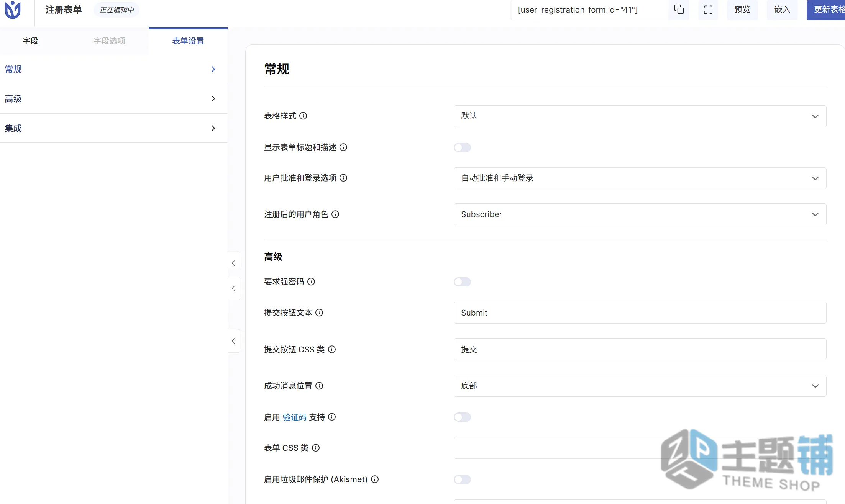Image resolution: width=845 pixels, height=504 pixels.
Task: Show info for 用户批准和登录选项
Action: click(x=343, y=178)
